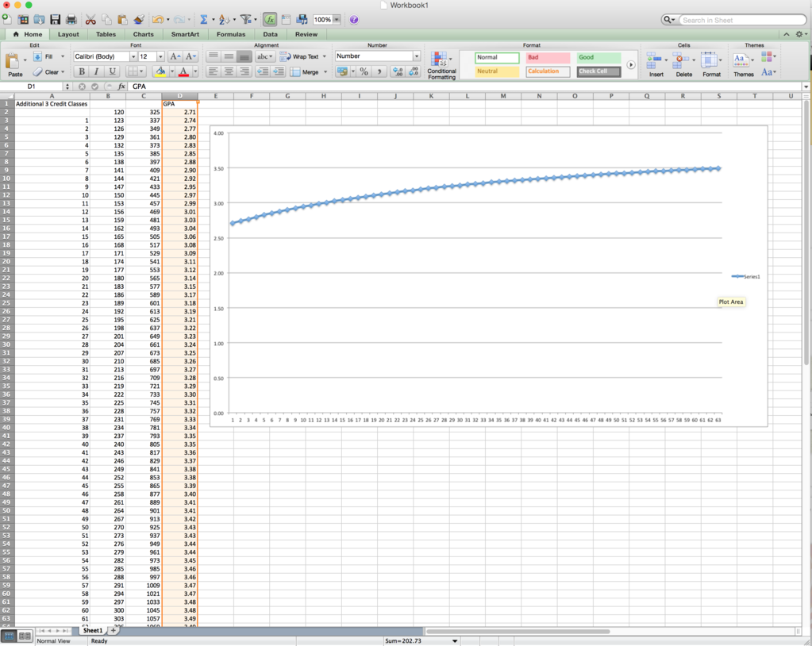Click the percent style icon
The height and width of the screenshot is (646, 812).
click(x=364, y=71)
